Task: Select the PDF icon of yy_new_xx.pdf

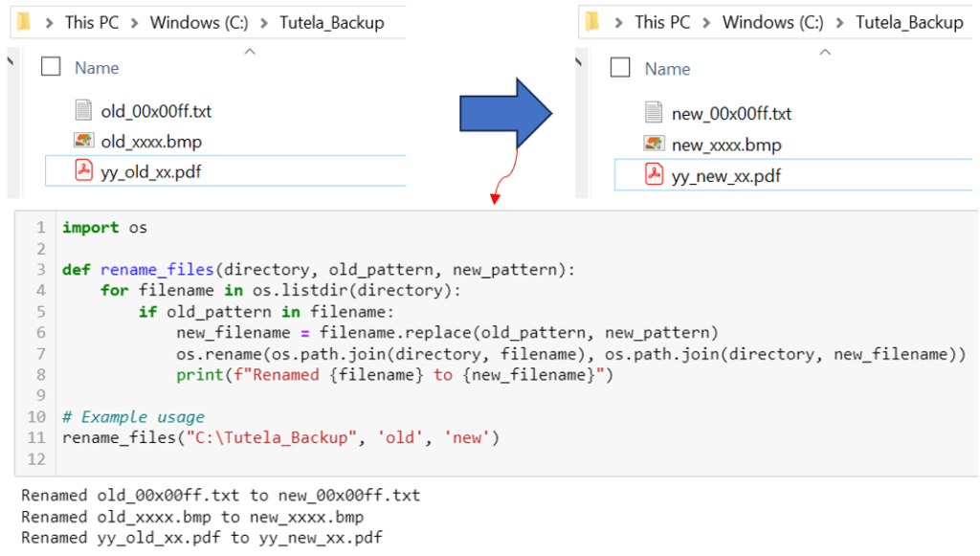Action: point(655,175)
